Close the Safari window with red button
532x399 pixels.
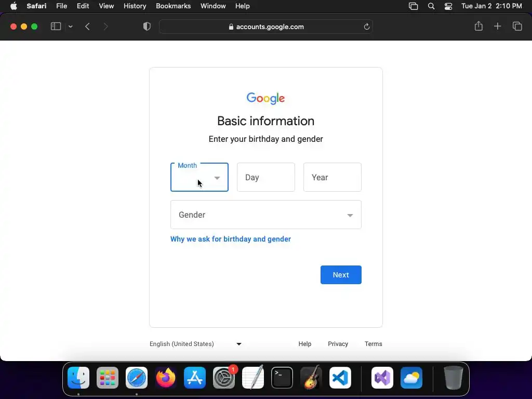(x=14, y=26)
